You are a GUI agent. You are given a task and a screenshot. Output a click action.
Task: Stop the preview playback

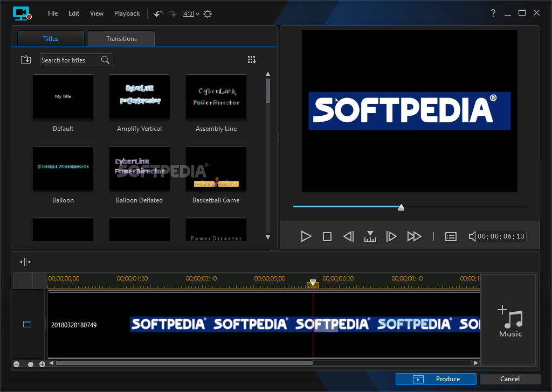pos(327,236)
